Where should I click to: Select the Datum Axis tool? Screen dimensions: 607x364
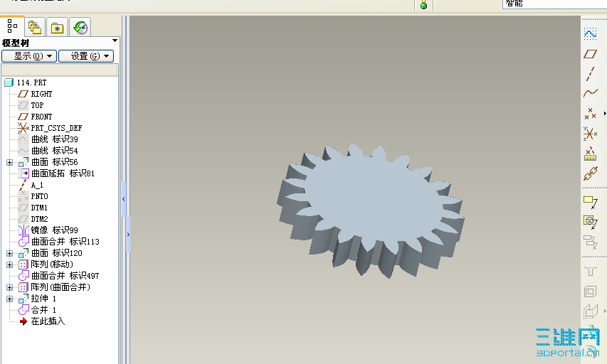pyautogui.click(x=590, y=74)
